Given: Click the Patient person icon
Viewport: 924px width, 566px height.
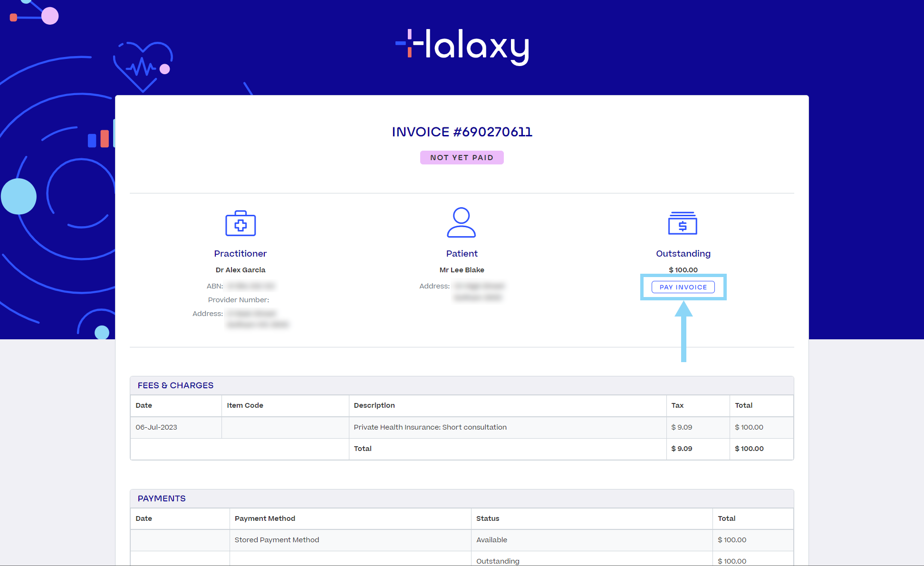Looking at the screenshot, I should 461,222.
